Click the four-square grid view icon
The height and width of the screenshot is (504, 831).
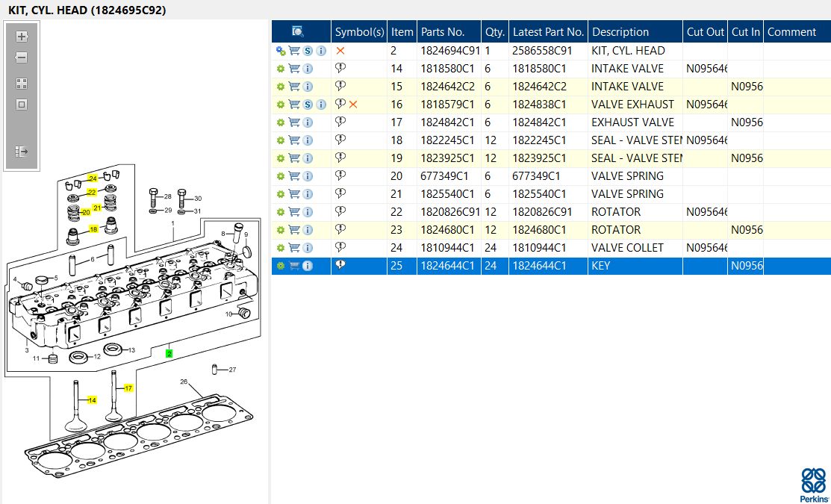(x=21, y=84)
